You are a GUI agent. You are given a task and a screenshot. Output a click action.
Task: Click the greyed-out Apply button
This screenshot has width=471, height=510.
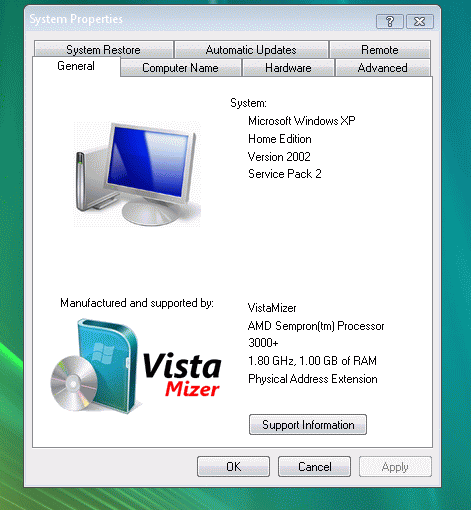tap(395, 467)
